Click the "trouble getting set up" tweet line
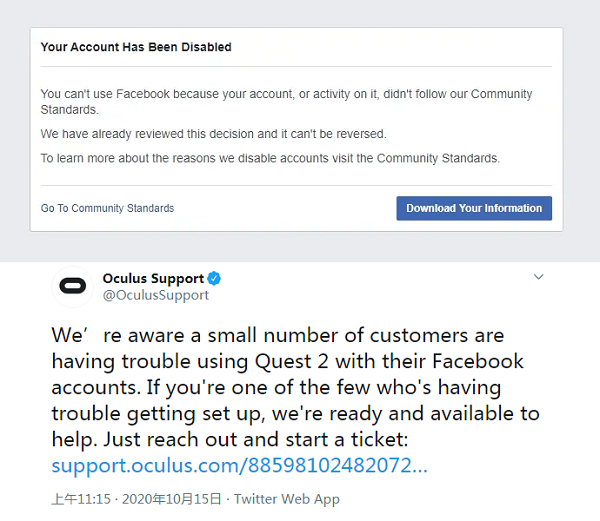The width and height of the screenshot is (600, 521). [x=295, y=413]
